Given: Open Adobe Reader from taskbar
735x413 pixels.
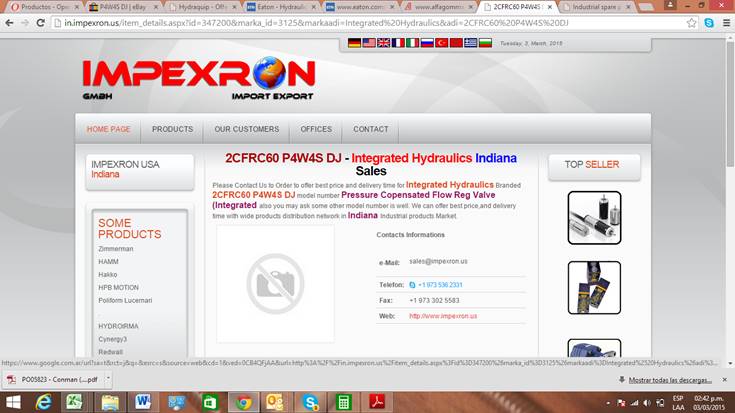Looking at the screenshot, I should 377,402.
